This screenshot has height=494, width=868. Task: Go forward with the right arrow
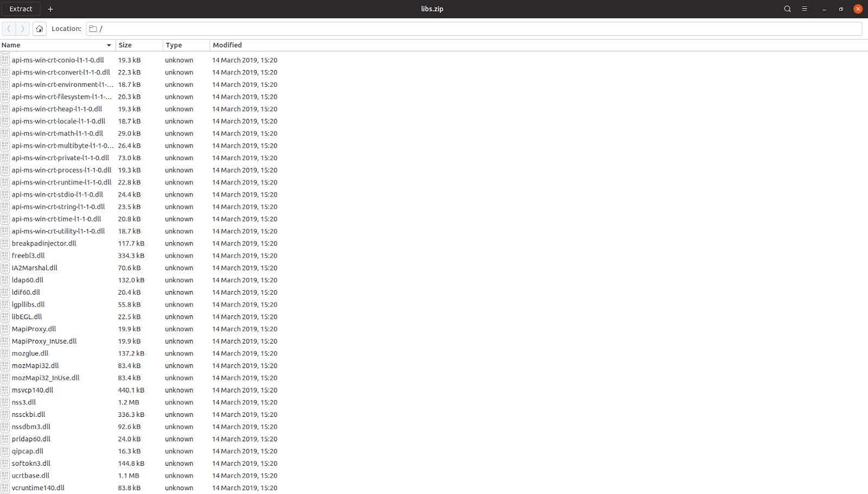coord(23,29)
